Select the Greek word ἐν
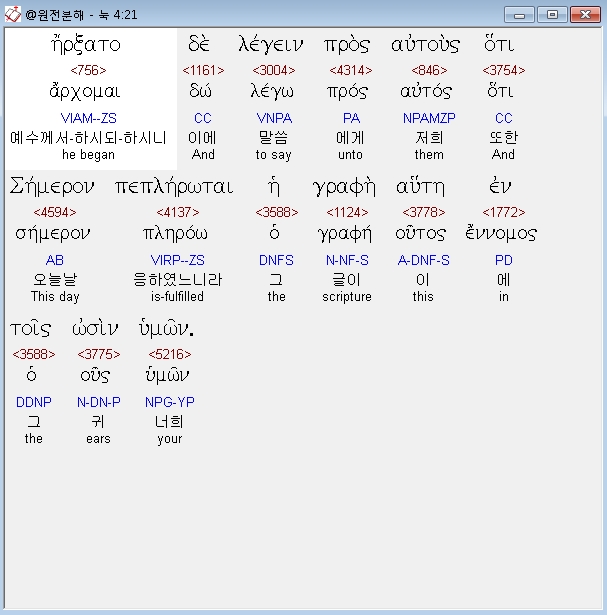The image size is (607, 615). [x=500, y=186]
